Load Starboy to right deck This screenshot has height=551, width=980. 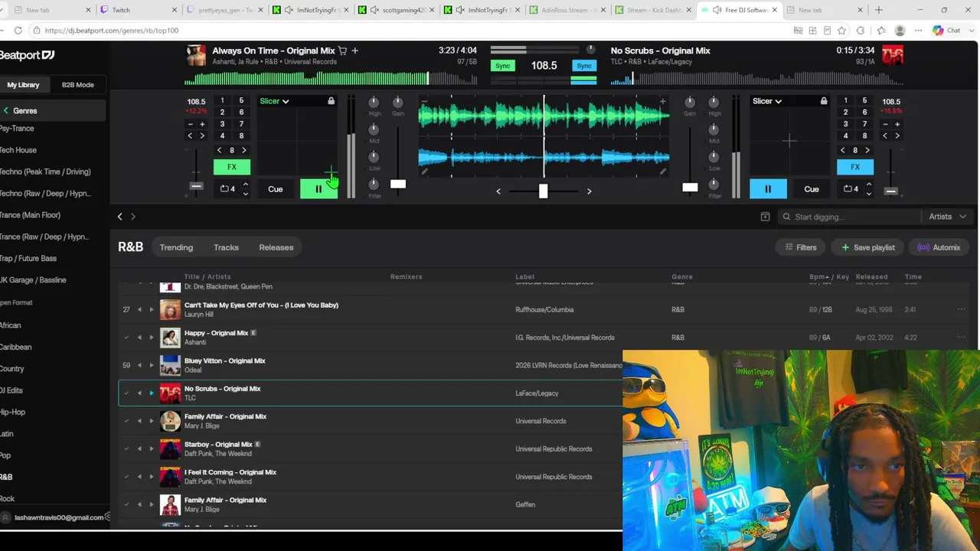tap(152, 448)
